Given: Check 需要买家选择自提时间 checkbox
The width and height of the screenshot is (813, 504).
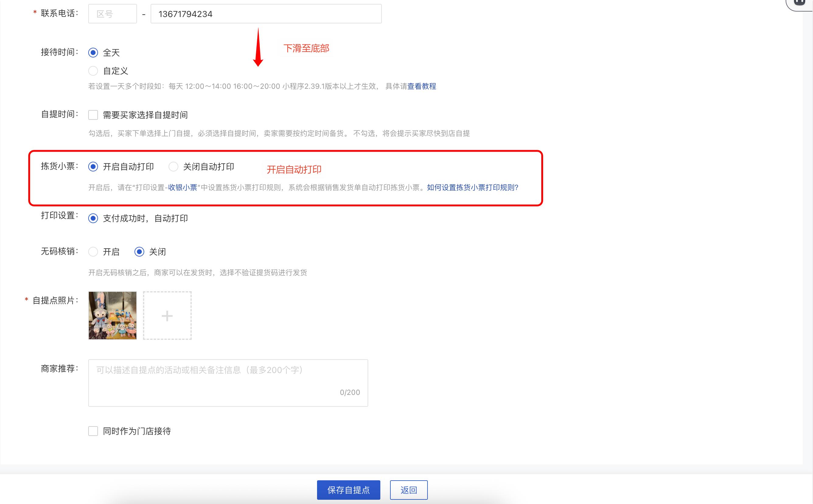Looking at the screenshot, I should [x=93, y=115].
